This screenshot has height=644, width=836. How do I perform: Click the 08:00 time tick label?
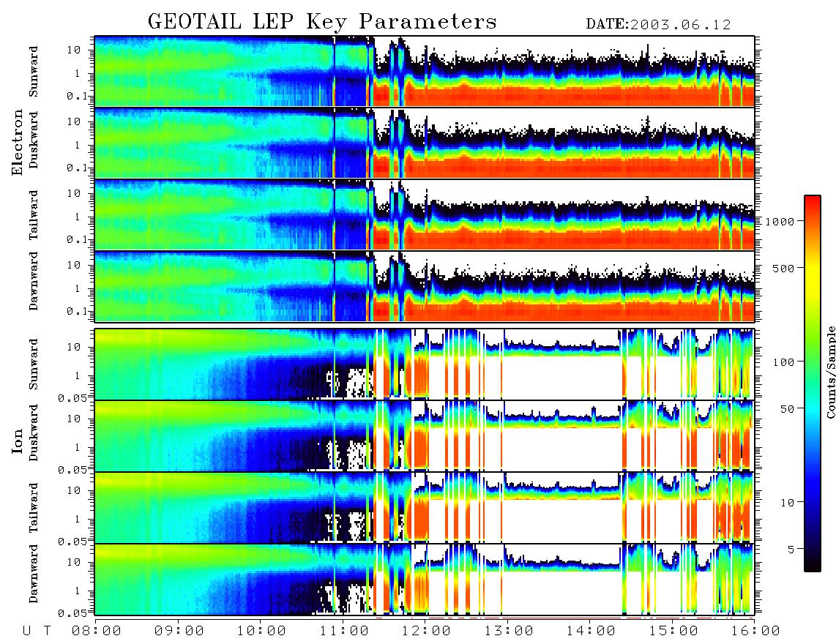pos(97,632)
